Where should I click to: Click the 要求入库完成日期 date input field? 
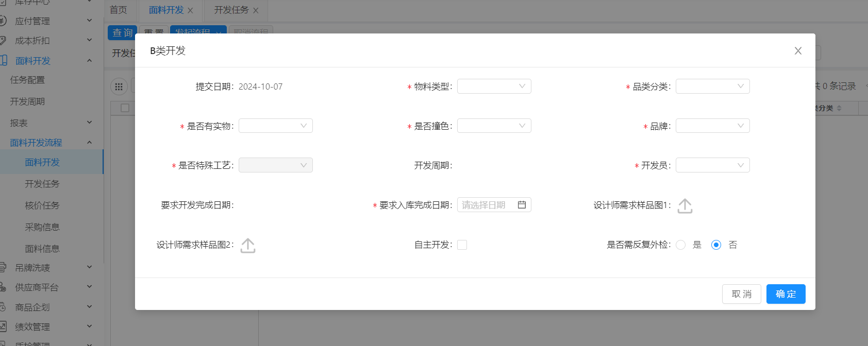click(x=487, y=205)
